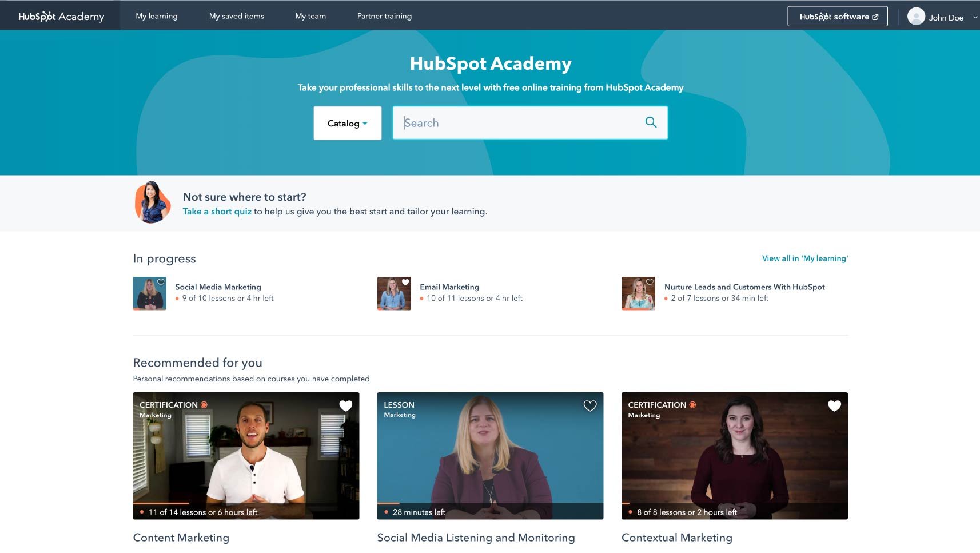Open the Email Marketing course title
The image size is (980, 553).
pos(449,287)
